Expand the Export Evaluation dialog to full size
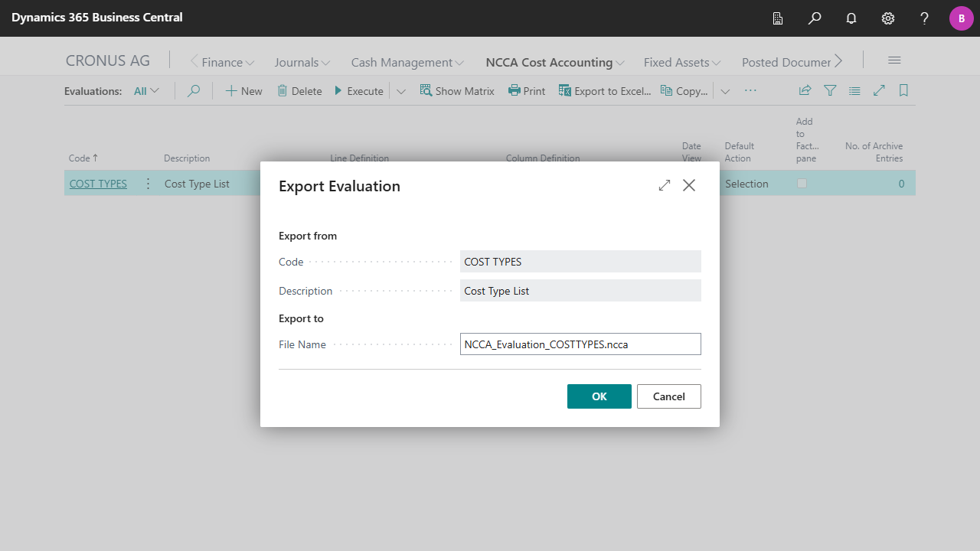The height and width of the screenshot is (551, 980). tap(665, 185)
